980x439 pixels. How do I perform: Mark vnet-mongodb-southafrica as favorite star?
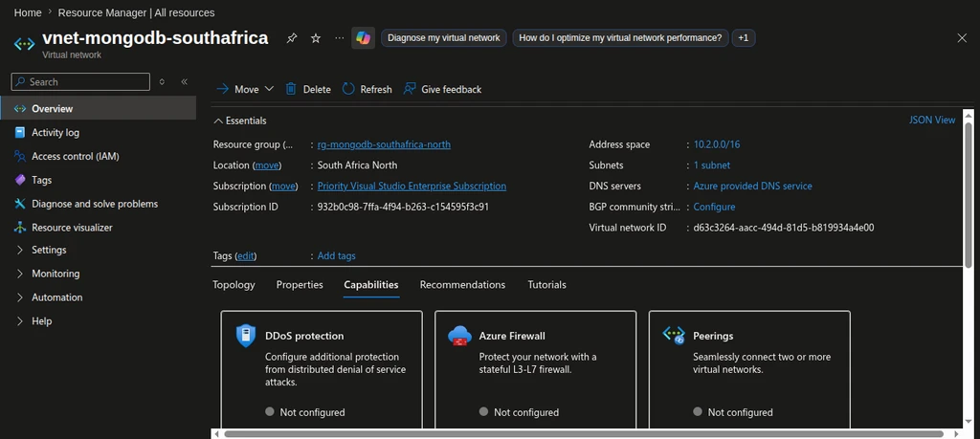tap(316, 38)
